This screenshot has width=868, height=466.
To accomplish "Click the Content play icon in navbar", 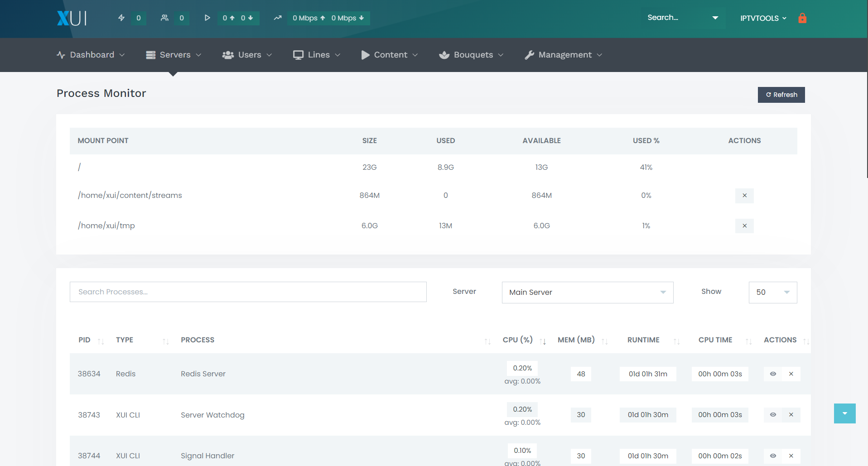I will point(365,55).
